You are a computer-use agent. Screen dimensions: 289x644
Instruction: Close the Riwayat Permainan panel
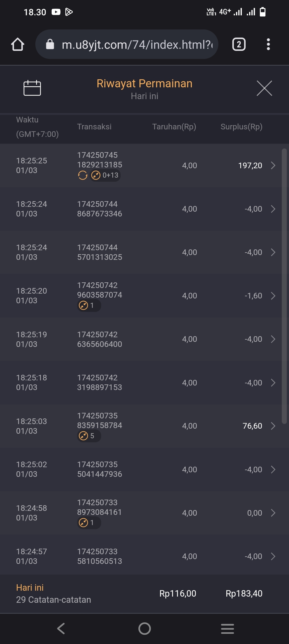coord(264,88)
